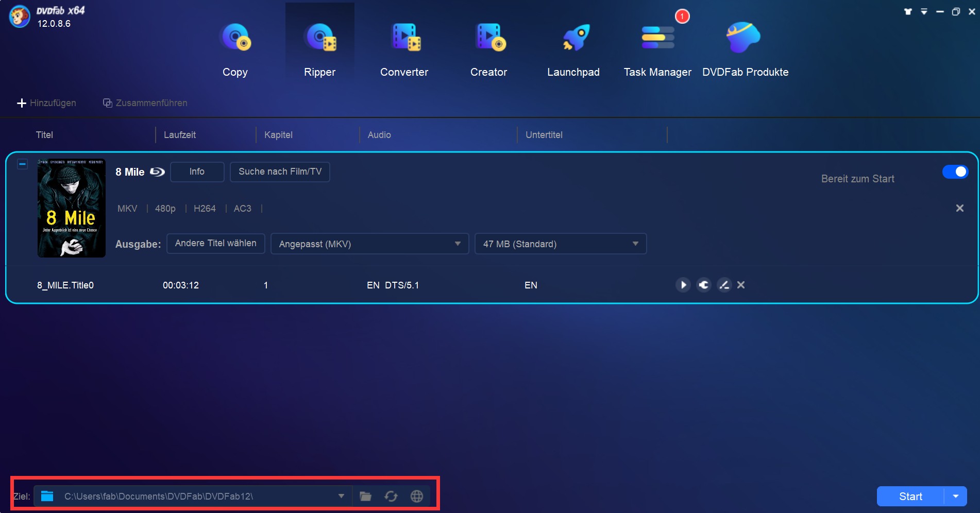Open the 47 MB (Standard) size dropdown
This screenshot has height=513, width=980.
coord(561,244)
